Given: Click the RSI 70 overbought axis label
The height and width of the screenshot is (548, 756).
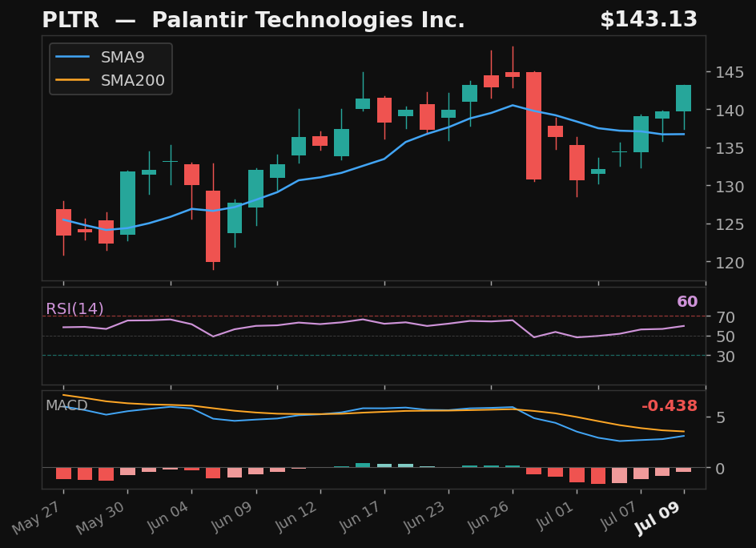Looking at the screenshot, I should 725,317.
